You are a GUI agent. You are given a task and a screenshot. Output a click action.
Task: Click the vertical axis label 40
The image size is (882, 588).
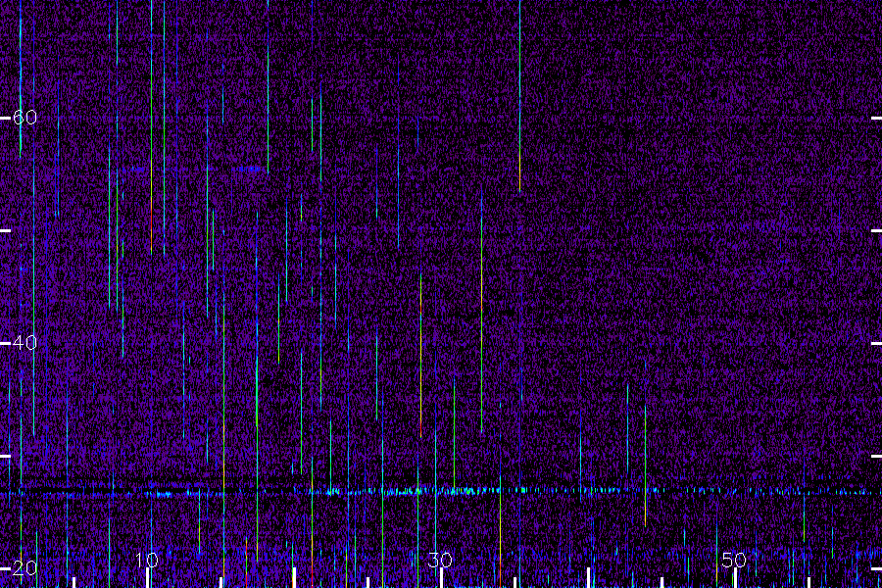[24, 343]
